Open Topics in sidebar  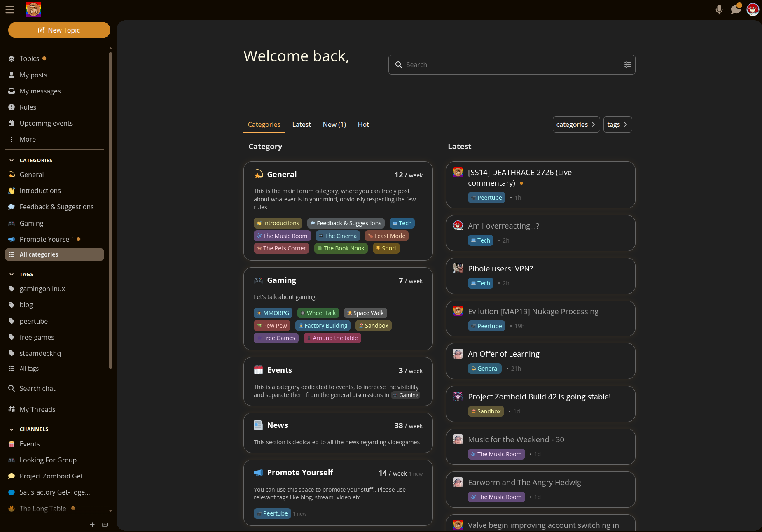(30, 58)
